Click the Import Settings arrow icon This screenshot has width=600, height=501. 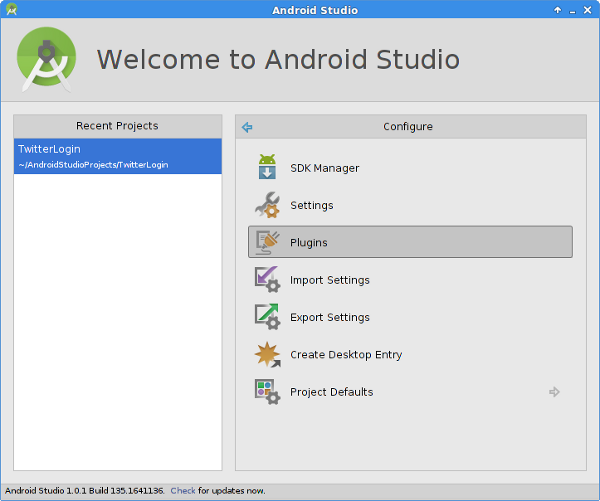267,279
